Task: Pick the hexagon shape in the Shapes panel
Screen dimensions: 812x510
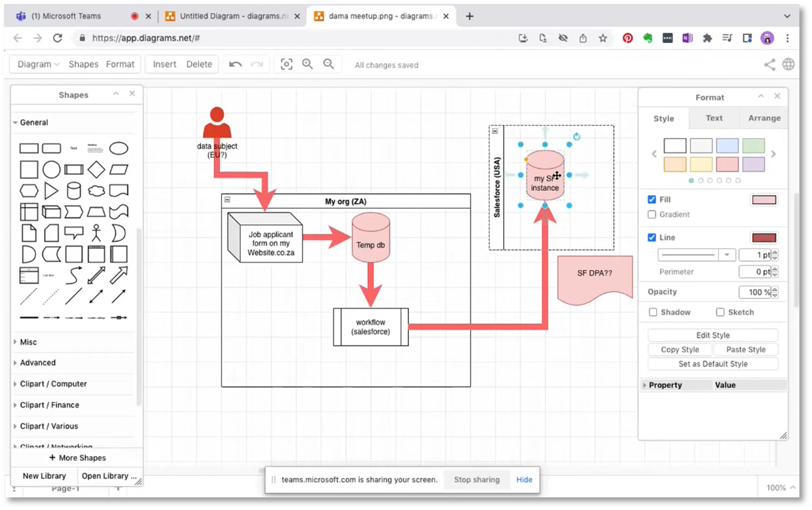Action: coord(29,192)
